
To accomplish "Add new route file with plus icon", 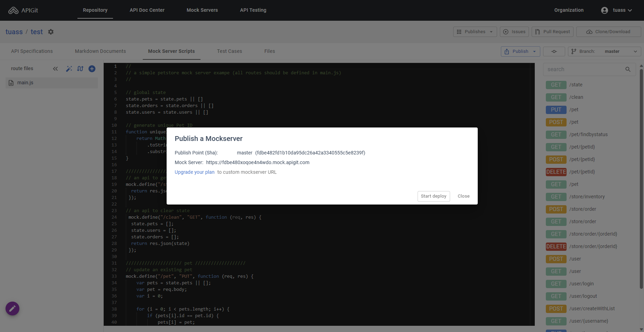I will (92, 69).
